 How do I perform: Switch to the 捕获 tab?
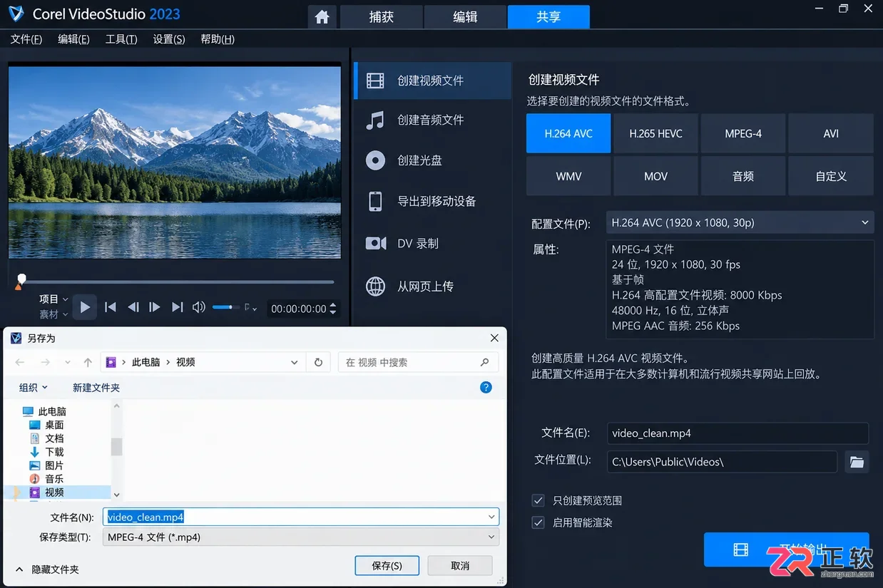(382, 16)
